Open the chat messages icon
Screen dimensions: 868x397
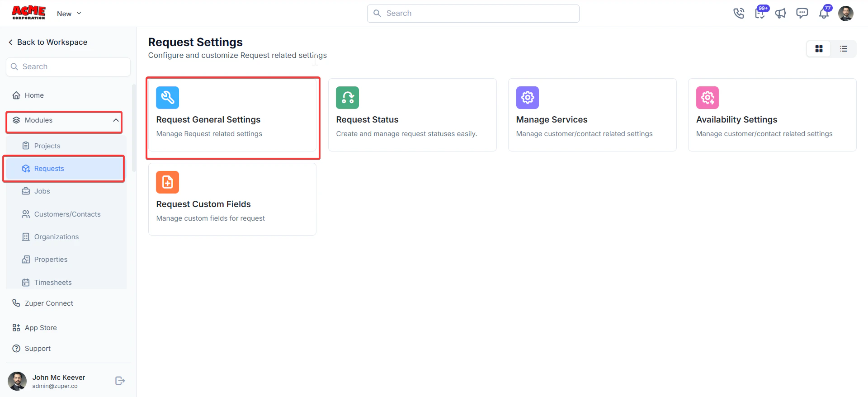click(x=802, y=14)
